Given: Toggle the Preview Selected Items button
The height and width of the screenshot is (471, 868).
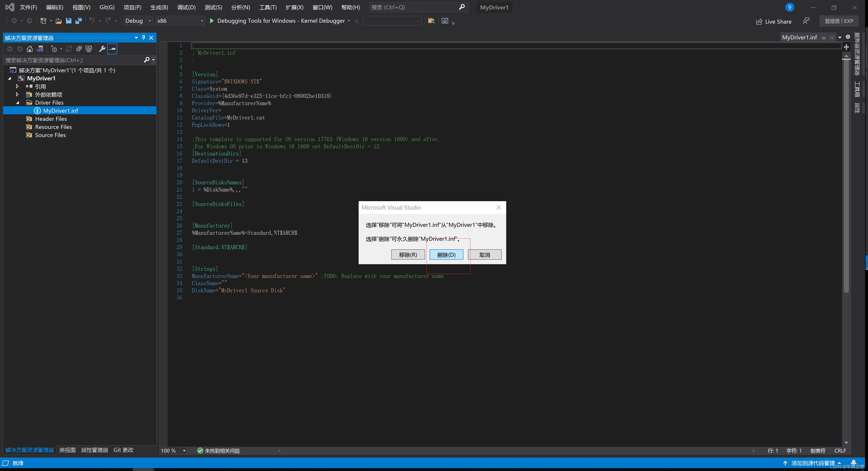Looking at the screenshot, I should pyautogui.click(x=112, y=49).
